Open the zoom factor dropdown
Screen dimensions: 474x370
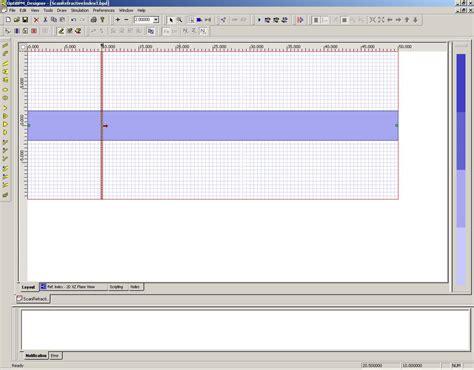[x=156, y=20]
